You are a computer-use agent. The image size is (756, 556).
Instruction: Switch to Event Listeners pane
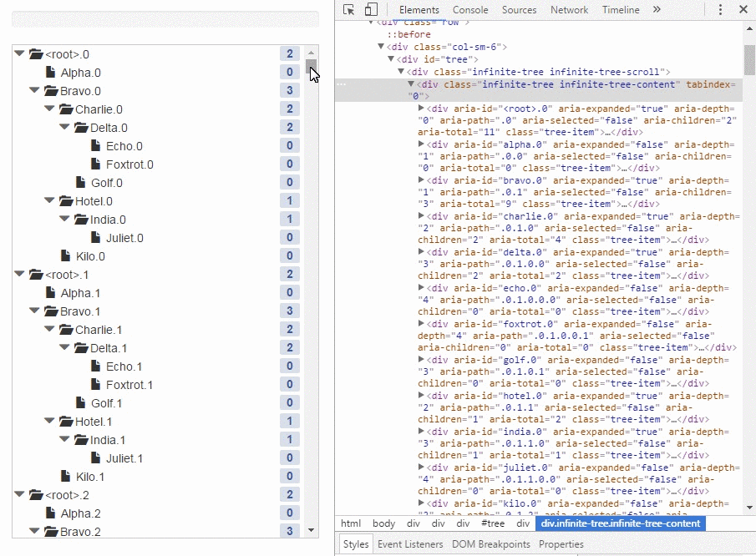point(410,544)
